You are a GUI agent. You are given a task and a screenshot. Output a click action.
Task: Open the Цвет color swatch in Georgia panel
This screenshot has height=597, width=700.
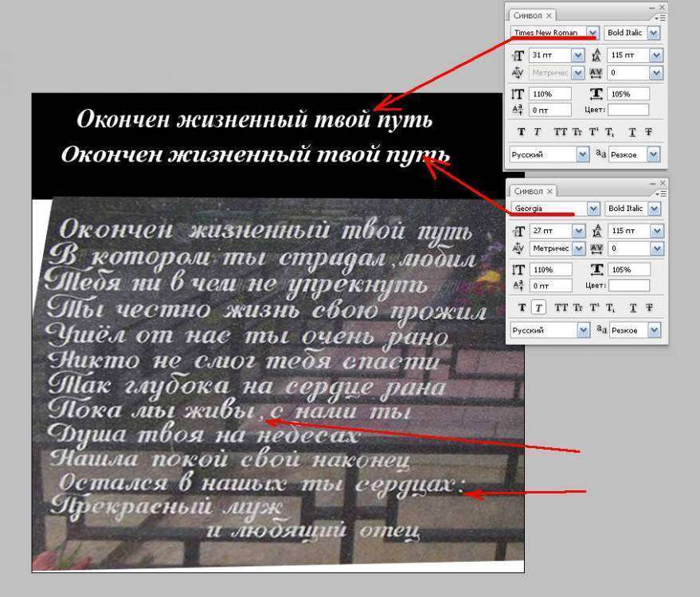click(x=633, y=285)
